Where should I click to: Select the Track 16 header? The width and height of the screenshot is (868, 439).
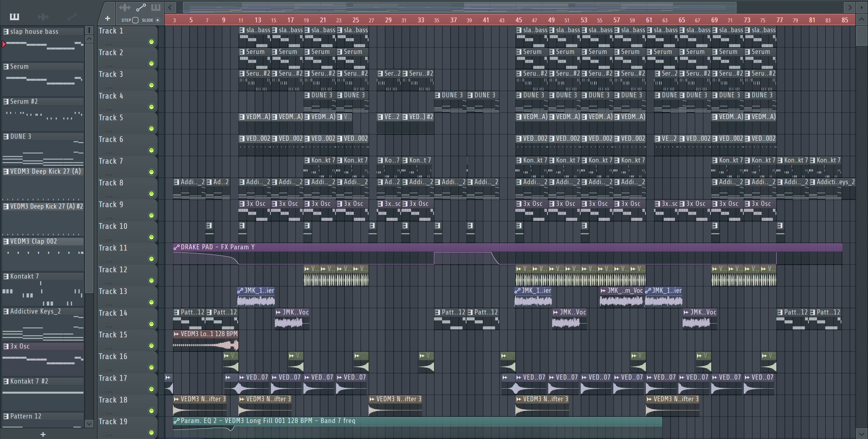(127, 362)
